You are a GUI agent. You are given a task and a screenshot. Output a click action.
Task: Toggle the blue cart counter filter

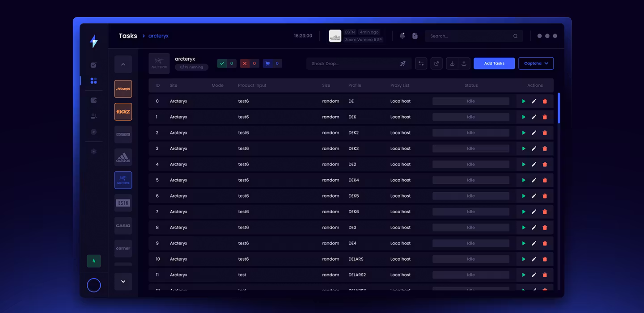(x=272, y=63)
